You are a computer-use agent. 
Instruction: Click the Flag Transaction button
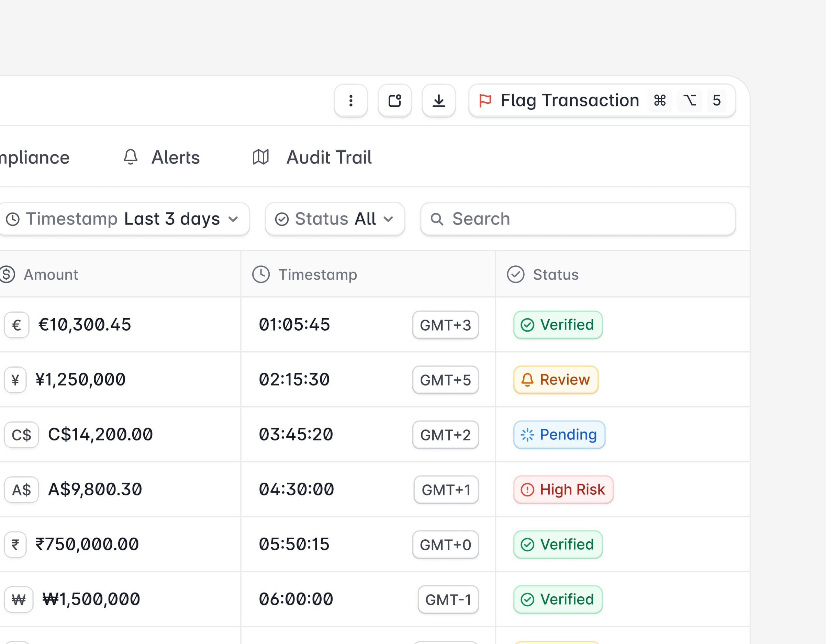[602, 101]
